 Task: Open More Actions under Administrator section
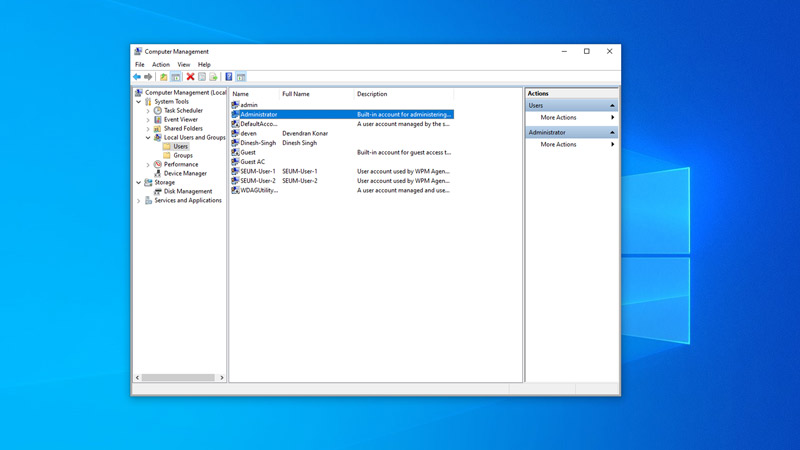click(571, 144)
